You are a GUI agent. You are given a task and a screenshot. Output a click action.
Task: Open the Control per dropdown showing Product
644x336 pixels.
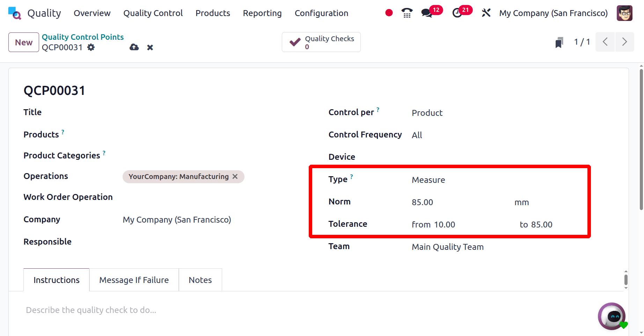(427, 112)
